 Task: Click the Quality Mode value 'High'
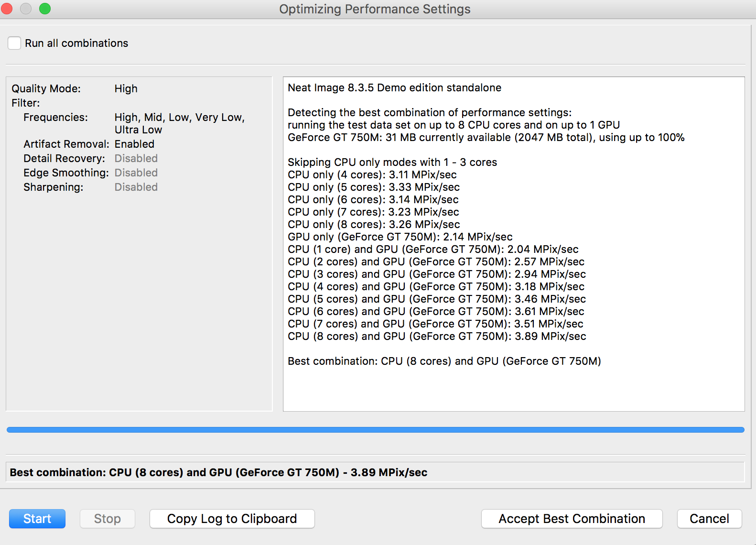tap(126, 88)
